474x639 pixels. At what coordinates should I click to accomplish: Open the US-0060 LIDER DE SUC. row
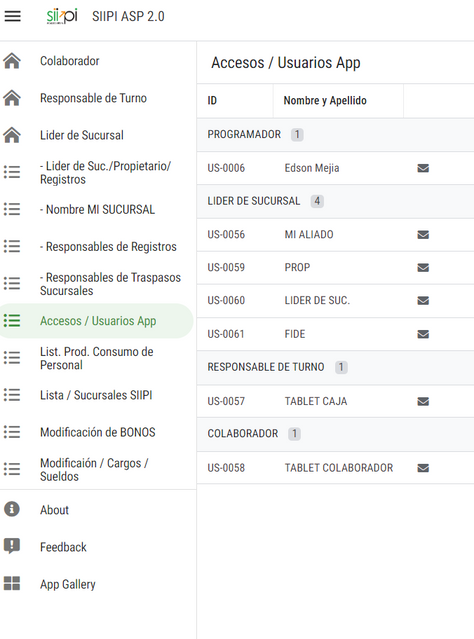tap(335, 301)
